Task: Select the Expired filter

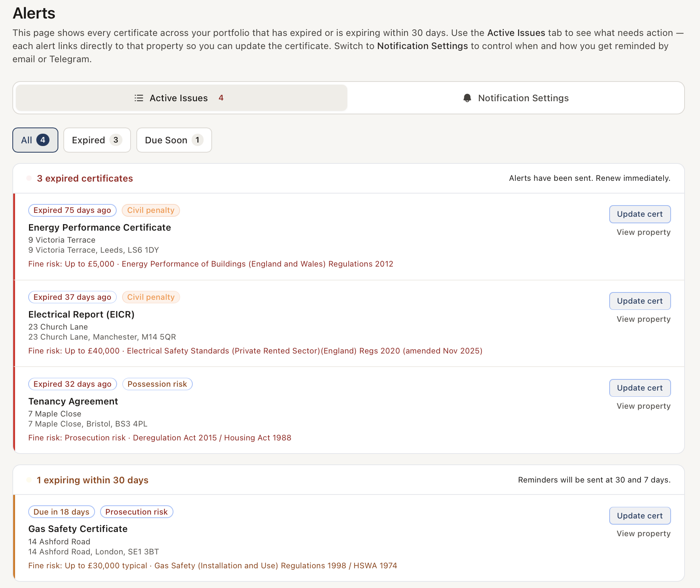Action: [97, 140]
